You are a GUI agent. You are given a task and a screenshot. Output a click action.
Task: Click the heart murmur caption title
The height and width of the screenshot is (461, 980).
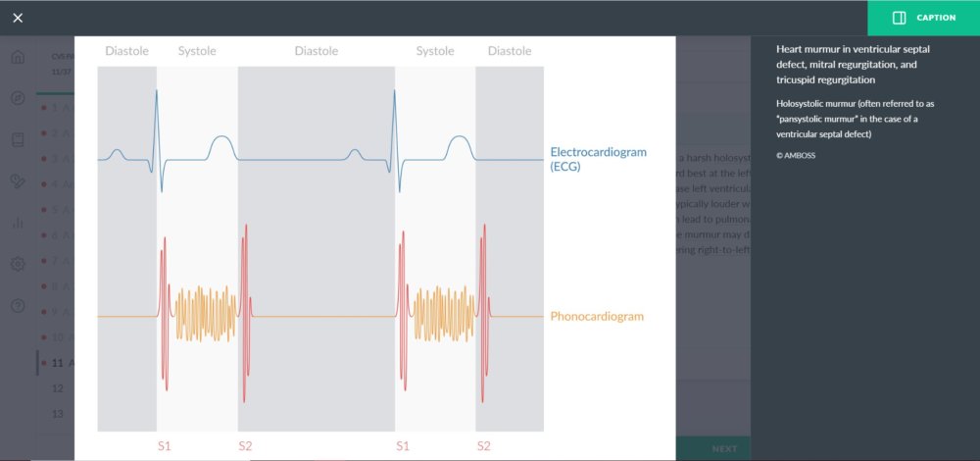(x=847, y=65)
